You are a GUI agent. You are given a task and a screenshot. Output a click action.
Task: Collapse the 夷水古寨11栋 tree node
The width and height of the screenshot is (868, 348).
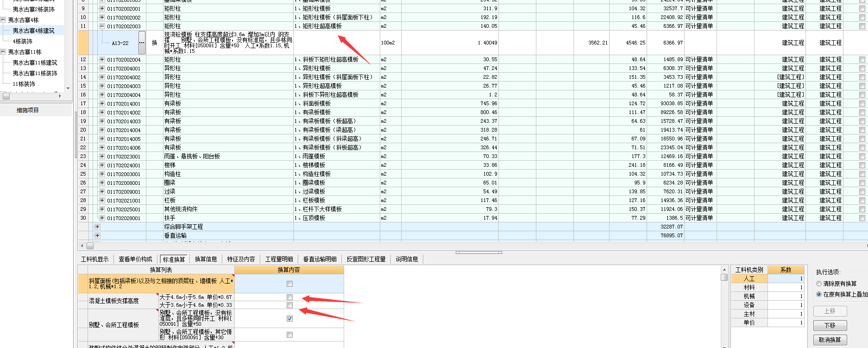pos(3,52)
